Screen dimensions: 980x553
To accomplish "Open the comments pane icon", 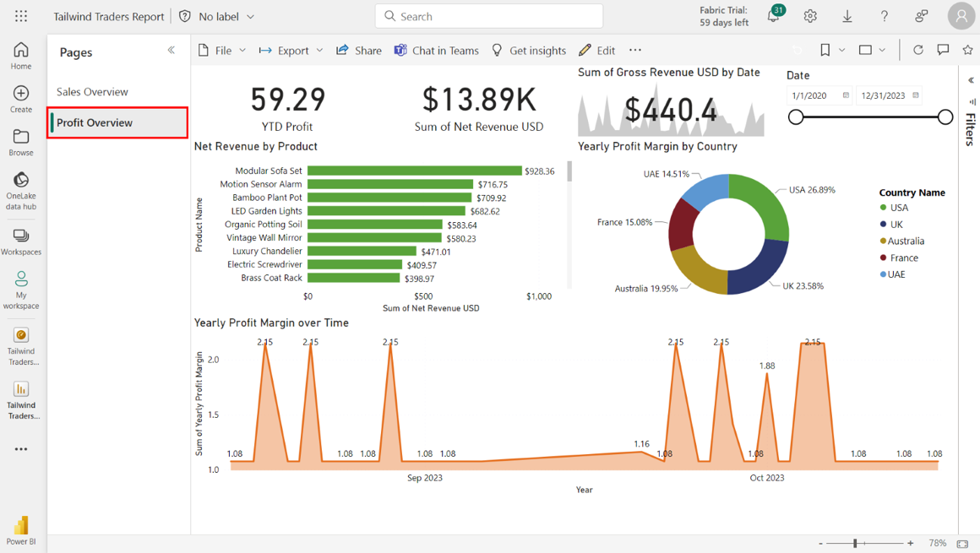I will 943,51.
